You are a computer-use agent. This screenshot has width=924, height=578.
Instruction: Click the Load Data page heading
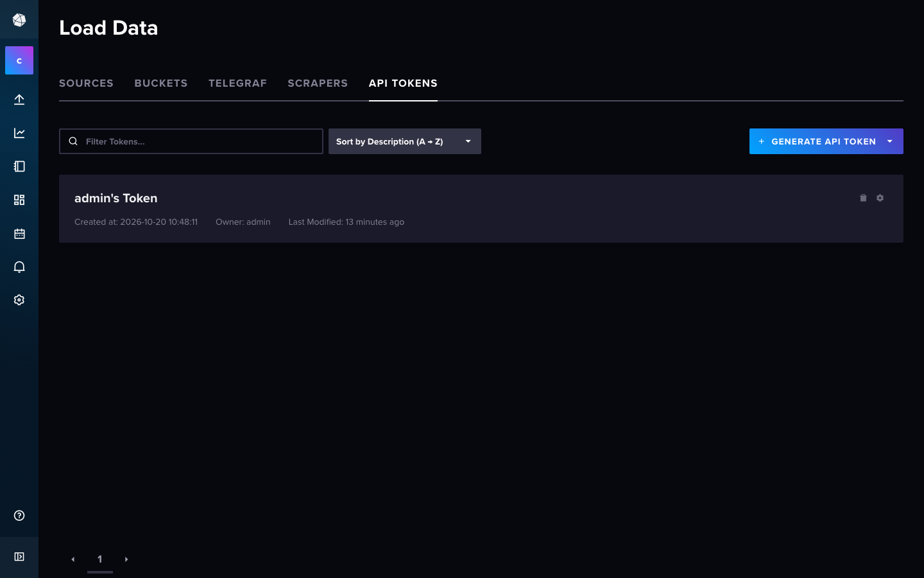(108, 28)
